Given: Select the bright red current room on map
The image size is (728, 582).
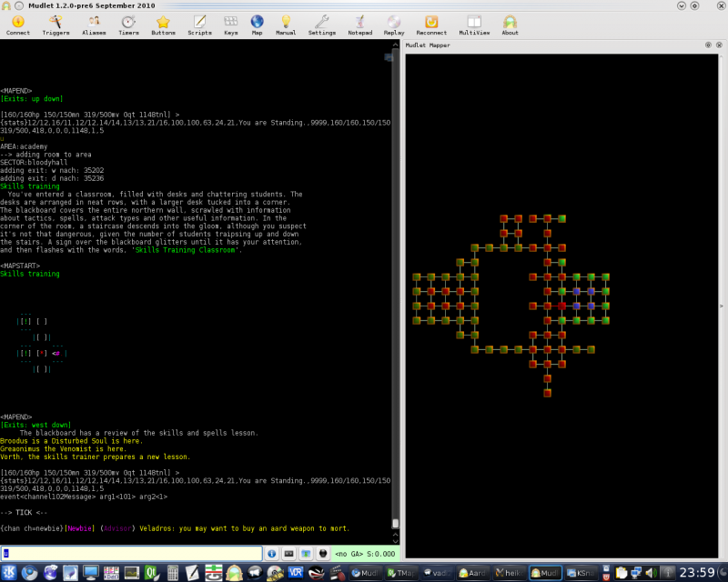Looking at the screenshot, I should click(x=561, y=306).
